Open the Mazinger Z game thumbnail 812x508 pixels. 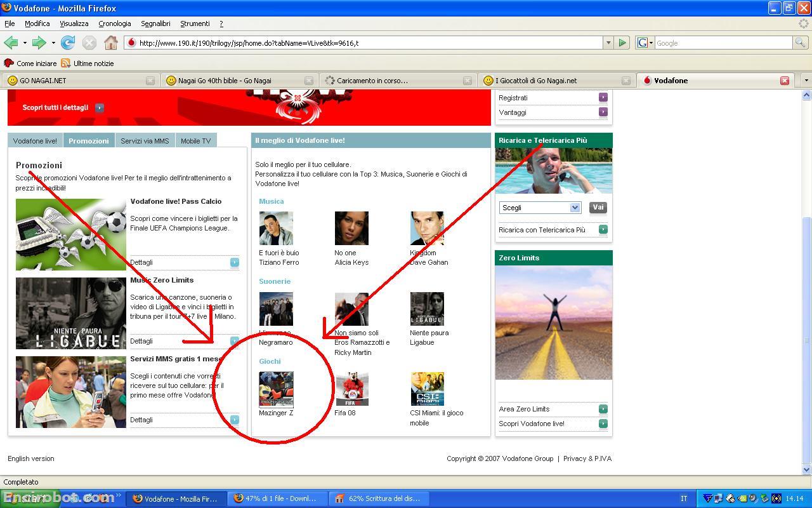pos(276,389)
